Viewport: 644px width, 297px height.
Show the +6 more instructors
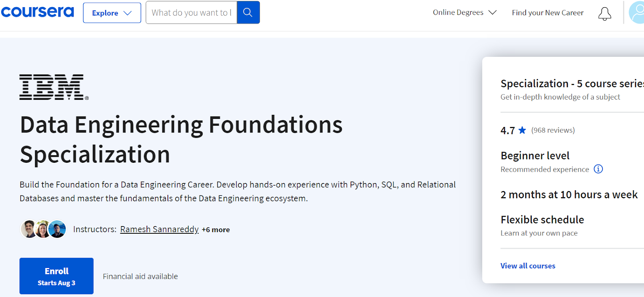pos(216,230)
